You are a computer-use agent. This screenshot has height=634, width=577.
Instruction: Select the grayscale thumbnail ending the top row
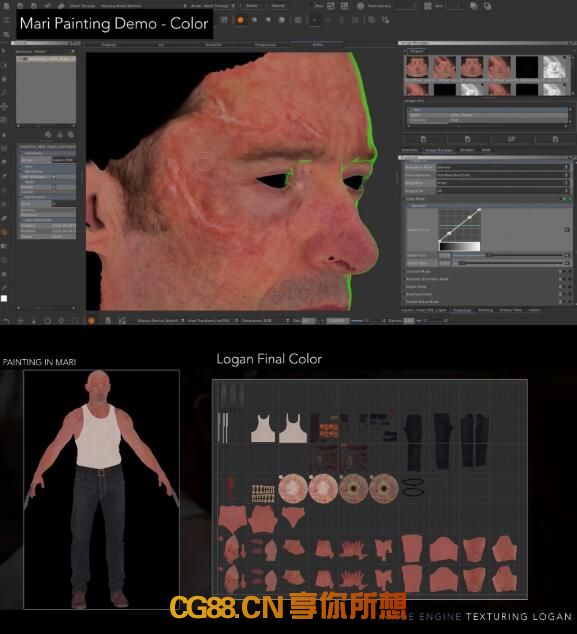[x=556, y=67]
